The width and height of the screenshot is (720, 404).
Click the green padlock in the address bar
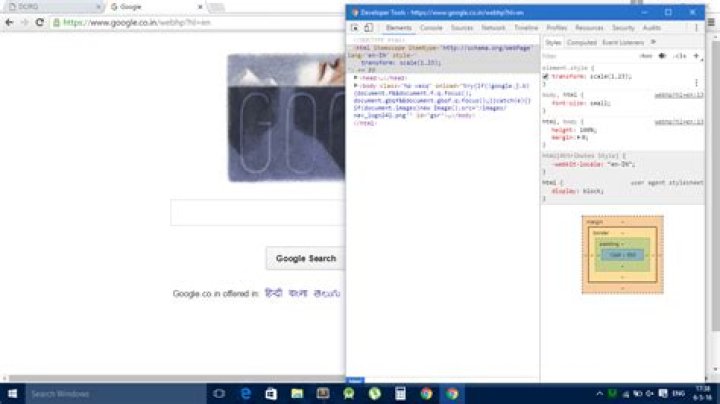[x=56, y=22]
